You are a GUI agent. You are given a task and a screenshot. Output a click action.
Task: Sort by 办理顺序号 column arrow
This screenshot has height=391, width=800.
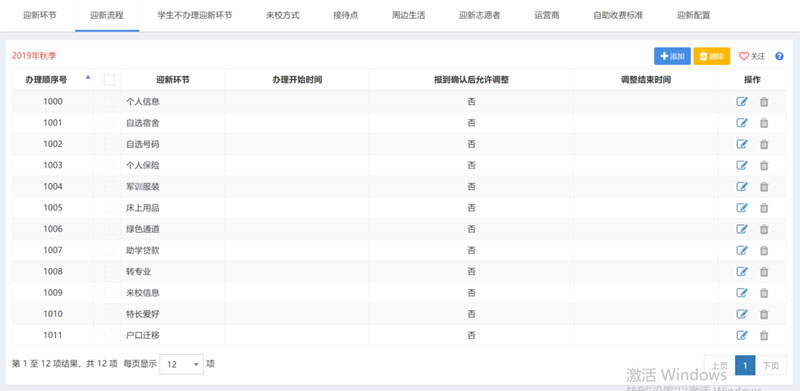coord(88,78)
